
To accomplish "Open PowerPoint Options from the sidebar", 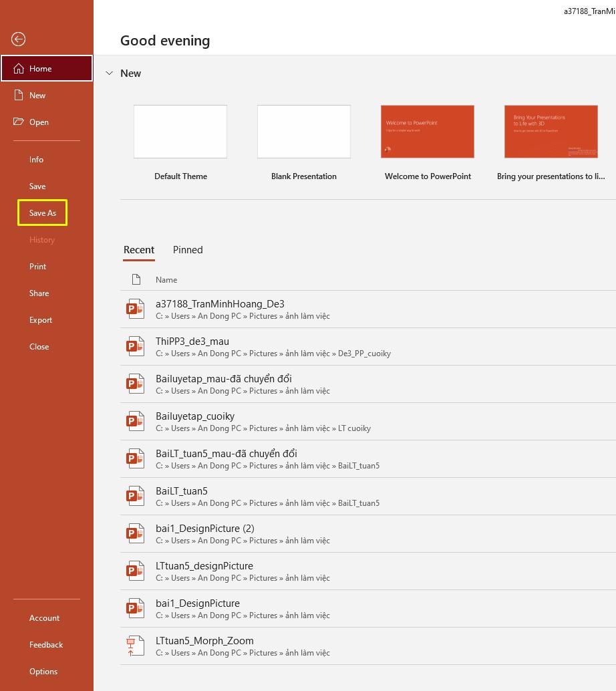I will pos(43,671).
